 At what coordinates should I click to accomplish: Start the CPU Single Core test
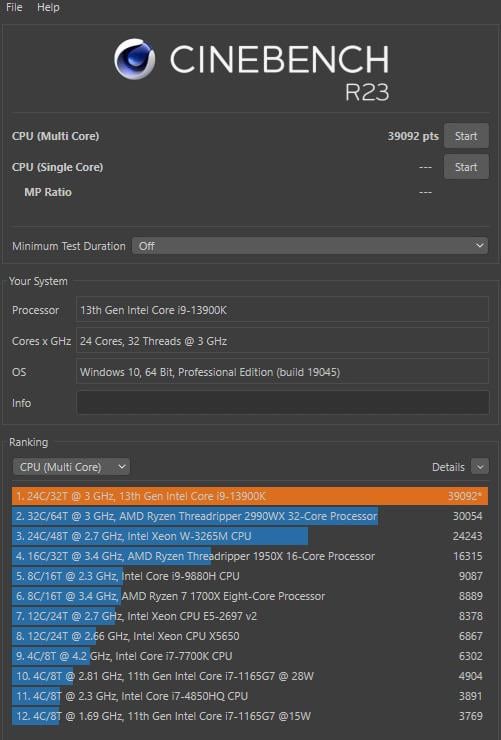point(466,167)
